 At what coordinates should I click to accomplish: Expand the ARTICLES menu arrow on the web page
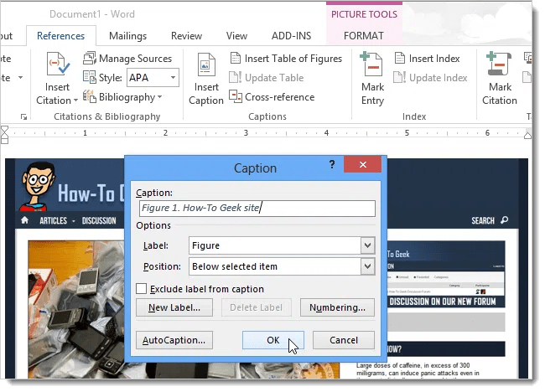pos(73,221)
